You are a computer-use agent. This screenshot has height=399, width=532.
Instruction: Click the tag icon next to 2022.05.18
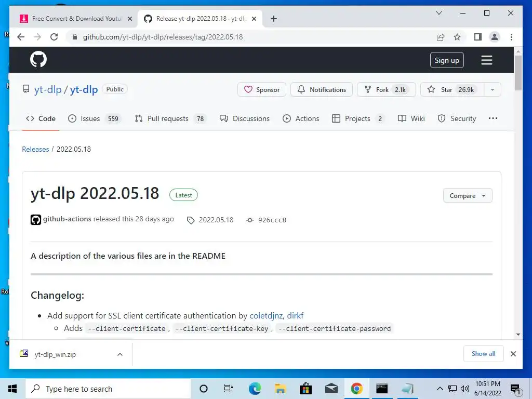coord(191,220)
